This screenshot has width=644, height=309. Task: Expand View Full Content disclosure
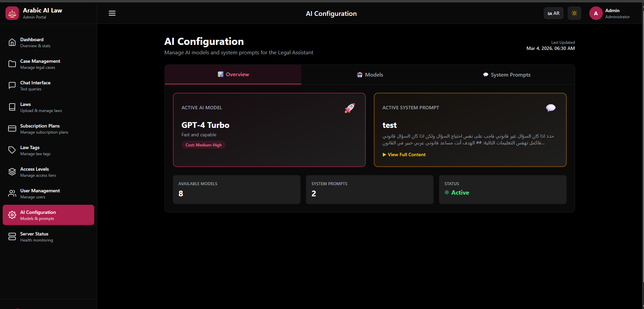tap(404, 154)
